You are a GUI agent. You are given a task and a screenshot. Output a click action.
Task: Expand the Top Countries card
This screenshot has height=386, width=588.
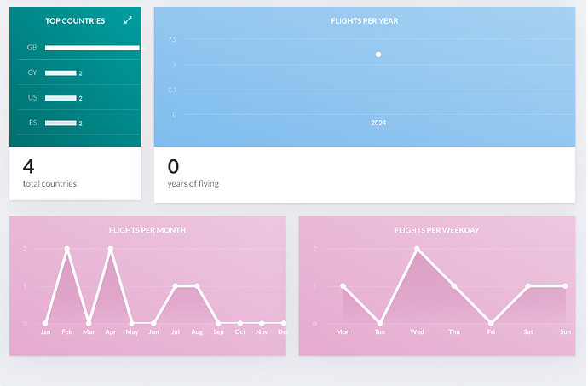128,20
